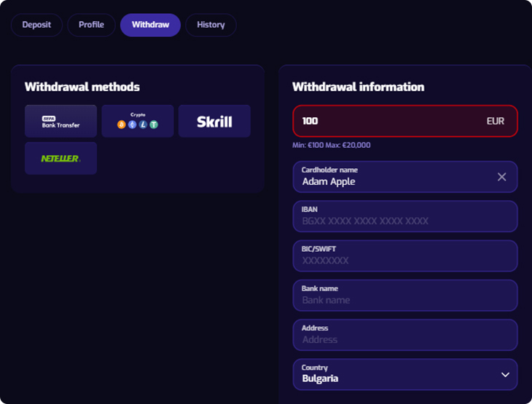Screen dimensions: 532x404
Task: Select the Withdraw tab
Action: tap(150, 25)
